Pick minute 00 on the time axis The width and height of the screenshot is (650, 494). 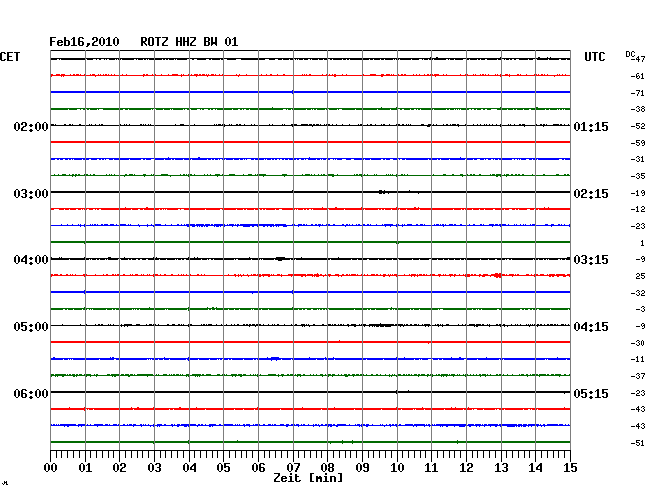pos(51,467)
